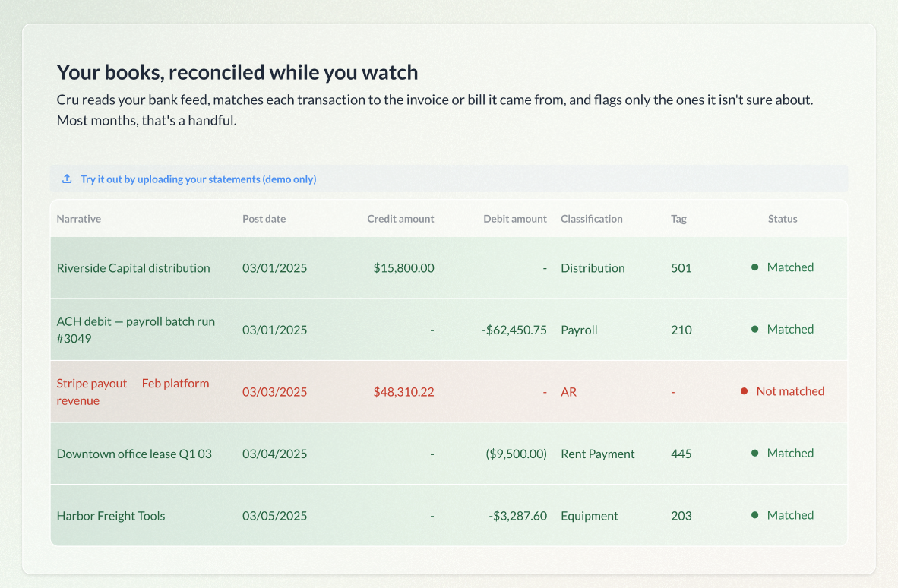Click the Credit amount column header

coord(400,219)
